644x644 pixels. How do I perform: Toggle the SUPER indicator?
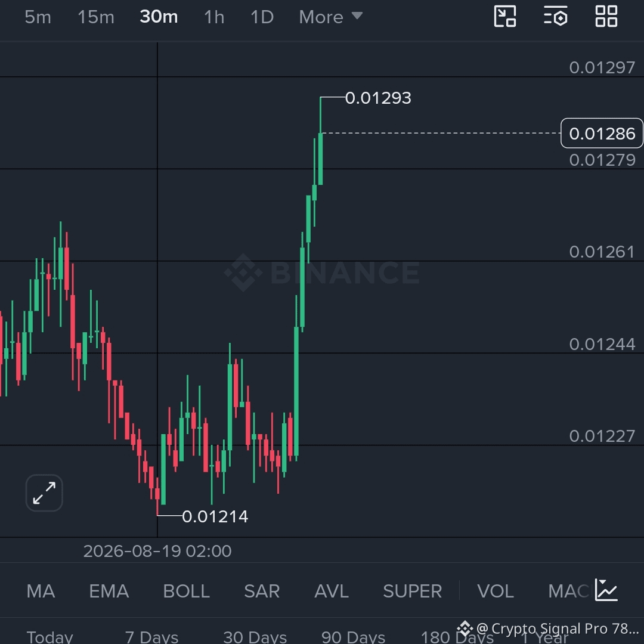[x=413, y=592]
